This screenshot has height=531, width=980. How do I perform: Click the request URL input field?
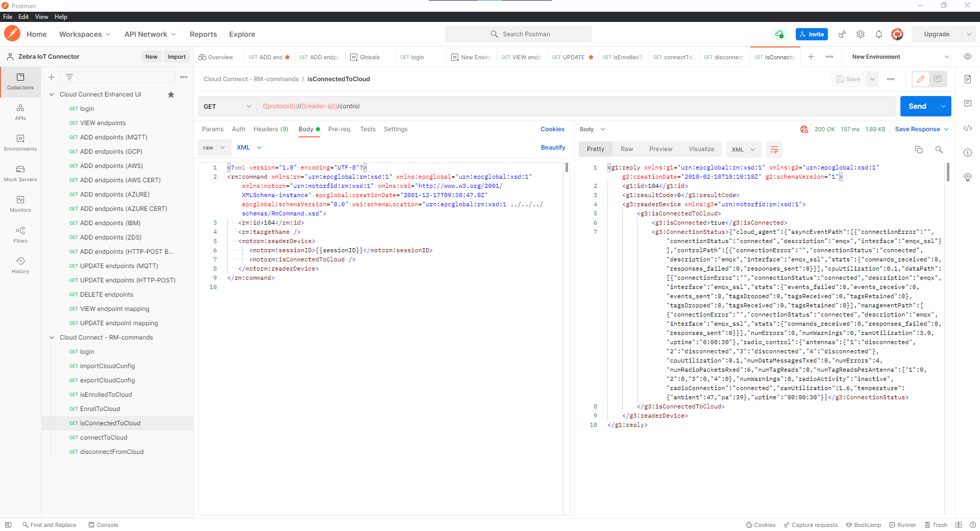[576, 106]
